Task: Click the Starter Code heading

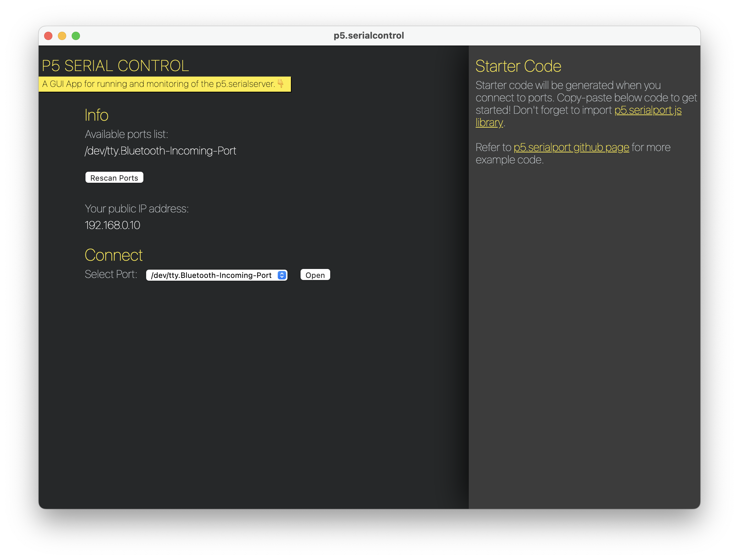Action: pos(518,66)
